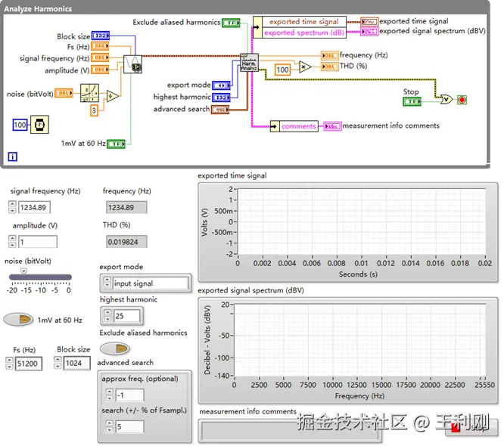504x446 pixels.
Task: Toggle the Exclude aliased harmonics Boolean terminal
Action: [x=231, y=23]
